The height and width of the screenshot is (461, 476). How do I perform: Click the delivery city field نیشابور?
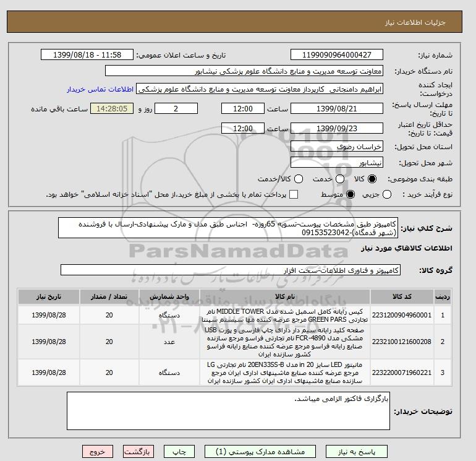click(337, 163)
